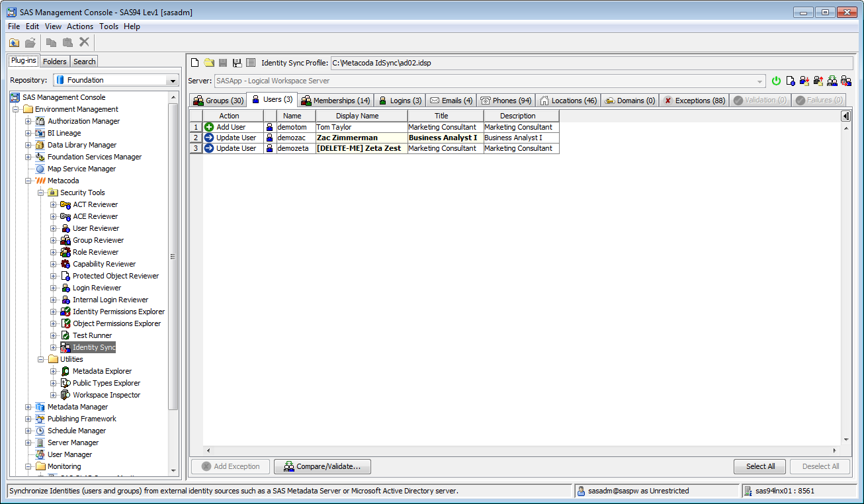Collapse the Security Tools folder
The image size is (864, 504).
(40, 192)
